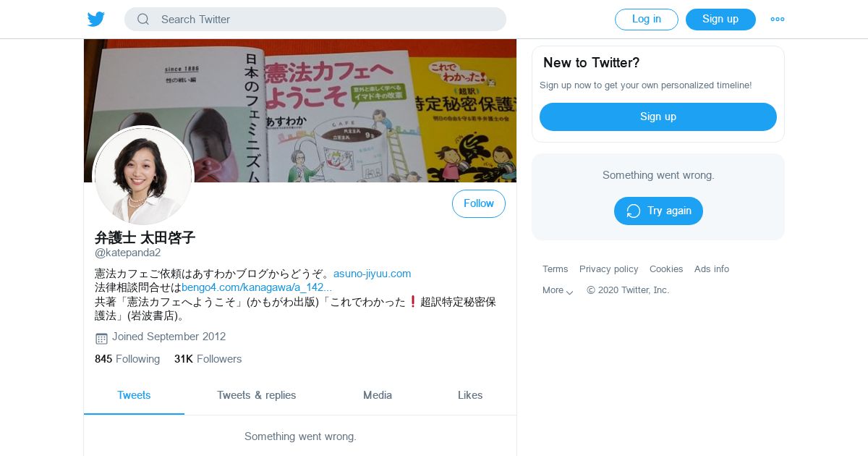Open the bengo4.com profile link
The image size is (868, 456).
tap(257, 287)
